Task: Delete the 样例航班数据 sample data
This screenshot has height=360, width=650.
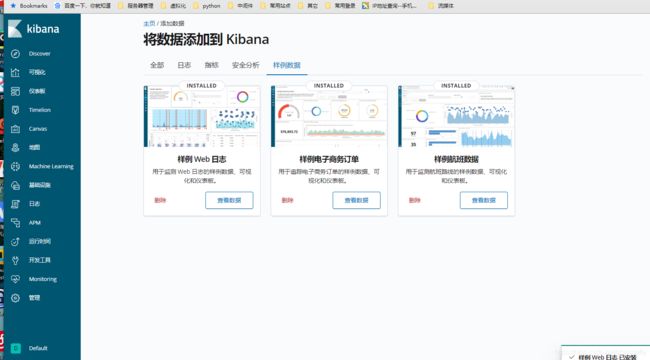Action: pos(415,200)
